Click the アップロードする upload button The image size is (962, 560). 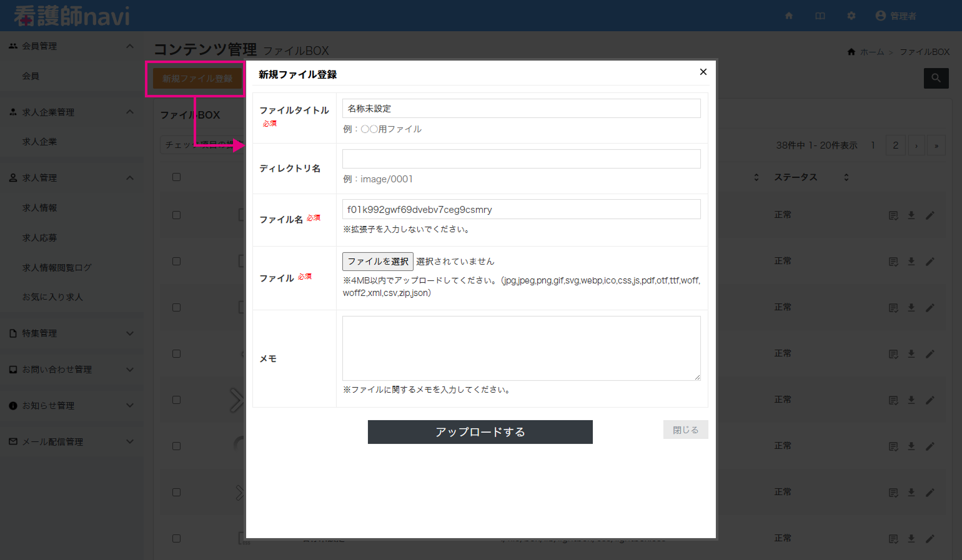(480, 431)
